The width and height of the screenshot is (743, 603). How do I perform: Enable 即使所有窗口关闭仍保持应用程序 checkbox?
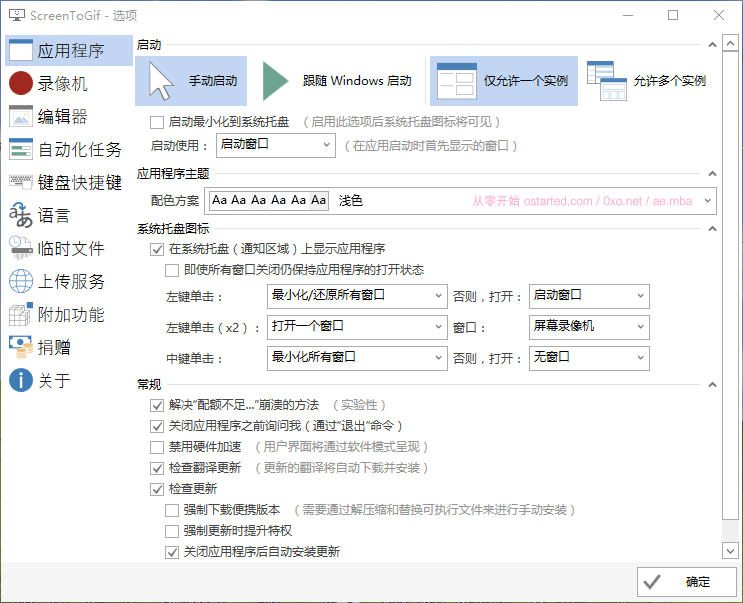click(172, 270)
